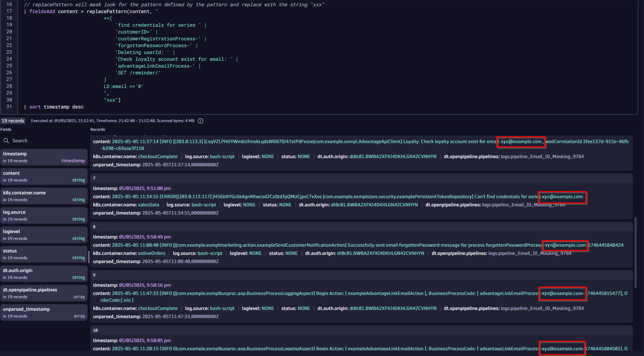644x356 pixels.
Task: Click the info icon beside Scanned bytes
Action: point(200,121)
